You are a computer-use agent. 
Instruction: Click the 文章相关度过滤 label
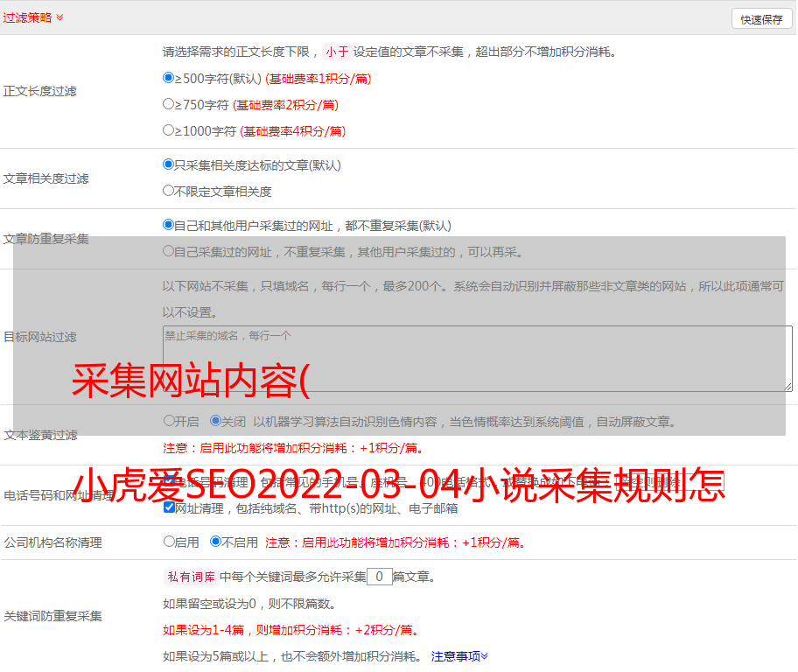(x=45, y=178)
